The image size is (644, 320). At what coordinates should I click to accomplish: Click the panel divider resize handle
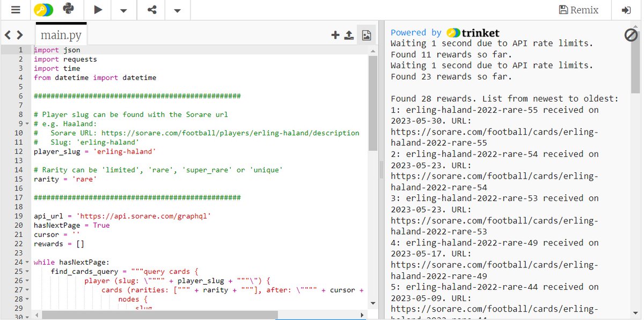pos(382,170)
